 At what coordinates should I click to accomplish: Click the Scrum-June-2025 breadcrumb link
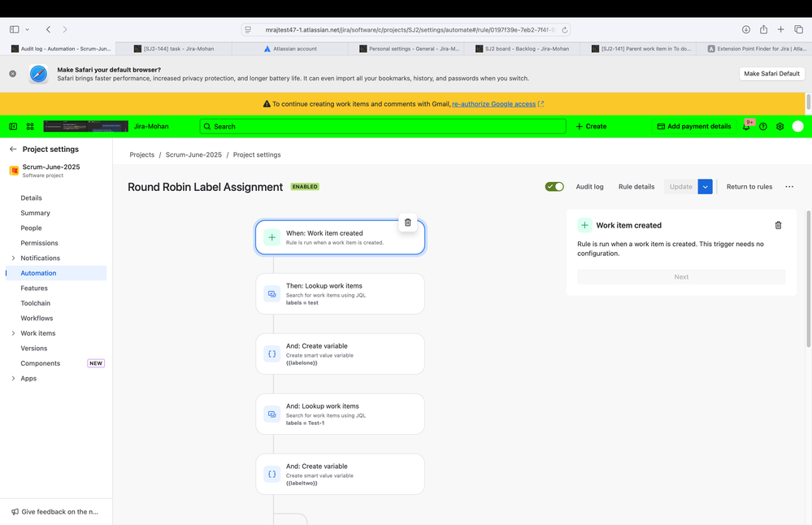[x=193, y=154]
